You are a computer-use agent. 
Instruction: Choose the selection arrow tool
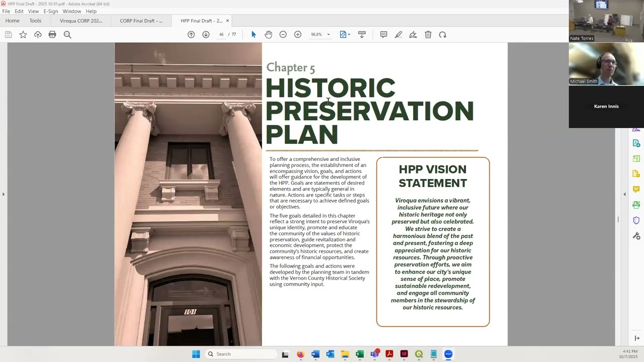tap(254, 35)
